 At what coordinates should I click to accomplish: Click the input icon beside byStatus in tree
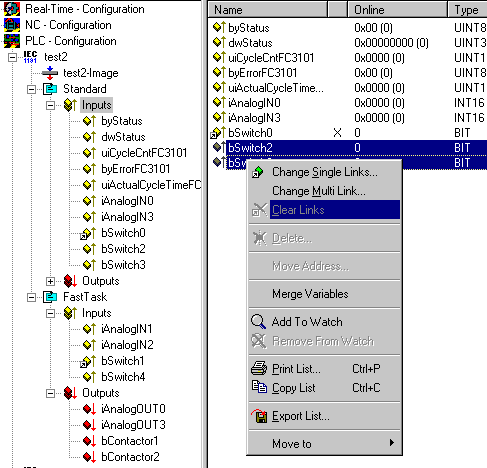click(89, 121)
